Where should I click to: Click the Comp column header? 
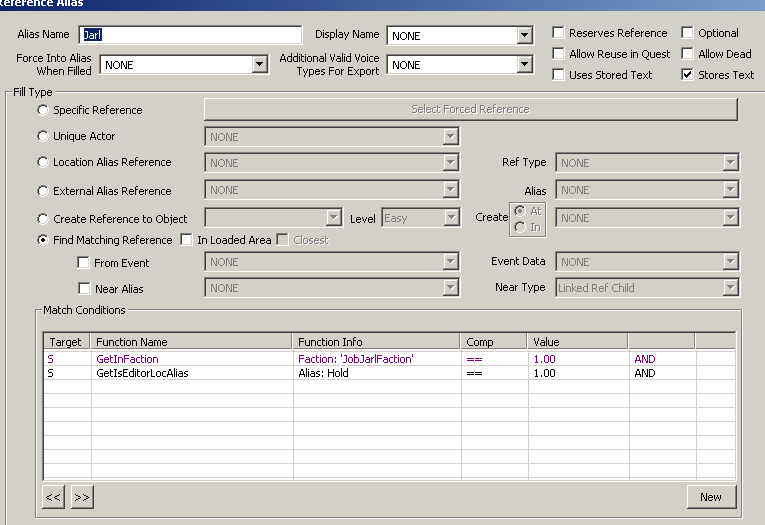(x=493, y=342)
